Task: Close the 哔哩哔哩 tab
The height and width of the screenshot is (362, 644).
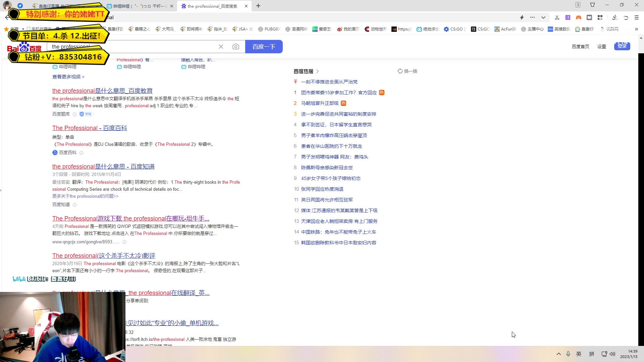Action: click(172, 6)
